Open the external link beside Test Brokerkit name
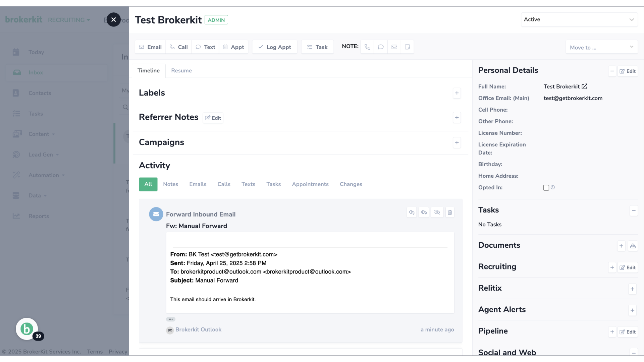Viewport: 644px width, 362px height. 584,86
